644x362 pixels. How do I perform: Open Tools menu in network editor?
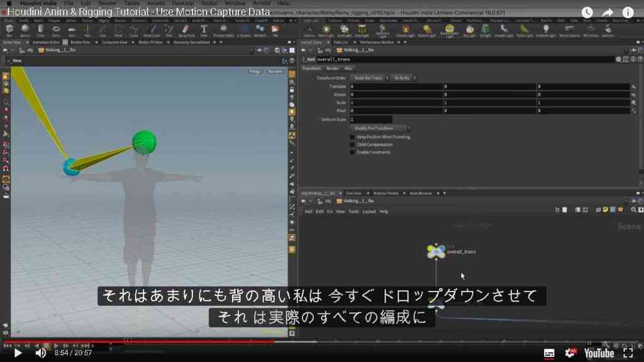click(x=353, y=212)
